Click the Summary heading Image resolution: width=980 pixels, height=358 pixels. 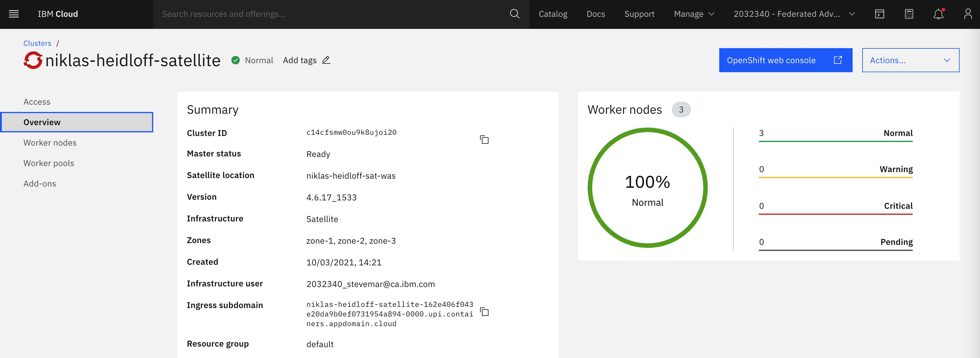click(212, 110)
